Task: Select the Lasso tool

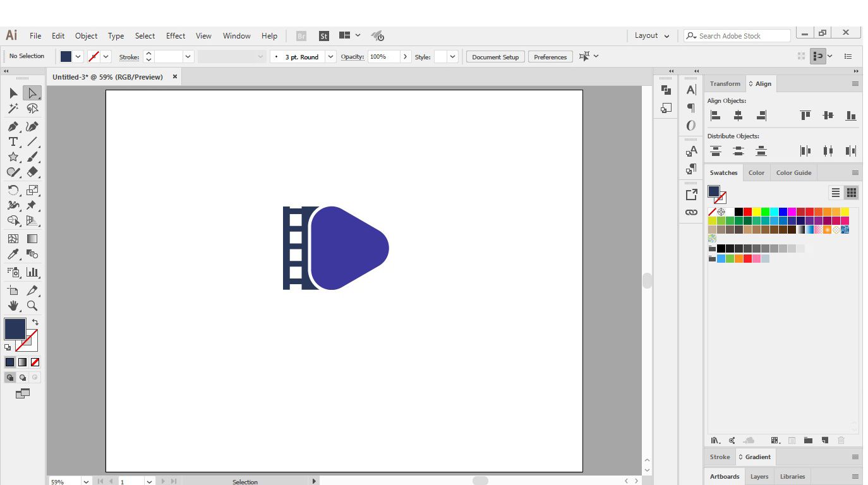Action: (32, 109)
